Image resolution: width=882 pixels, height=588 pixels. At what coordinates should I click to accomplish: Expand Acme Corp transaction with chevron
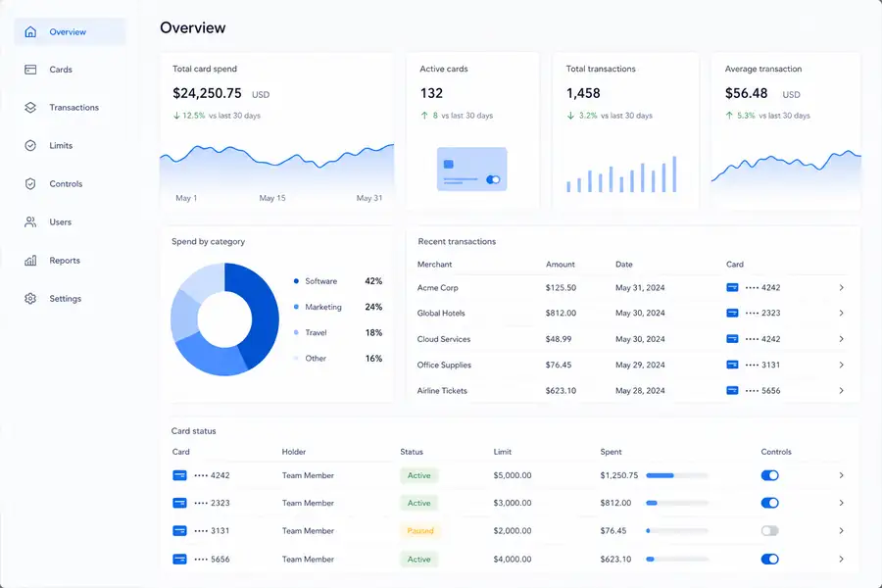click(842, 287)
